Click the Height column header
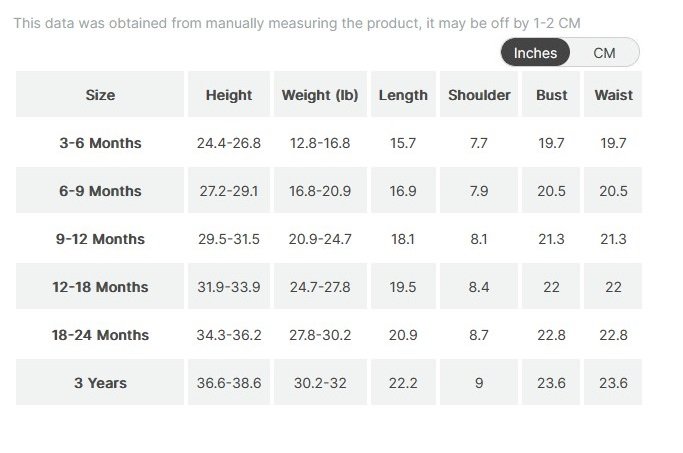 coord(229,95)
